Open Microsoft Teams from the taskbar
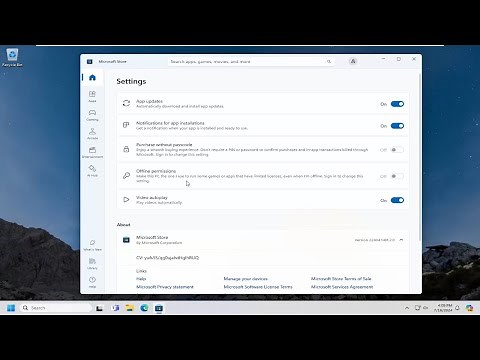This screenshot has height=360, width=480. 115,308
